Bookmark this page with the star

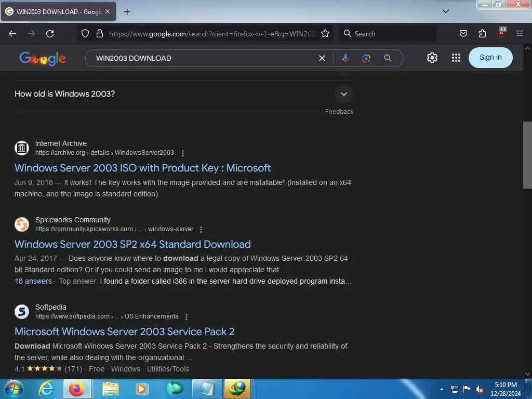(x=325, y=33)
